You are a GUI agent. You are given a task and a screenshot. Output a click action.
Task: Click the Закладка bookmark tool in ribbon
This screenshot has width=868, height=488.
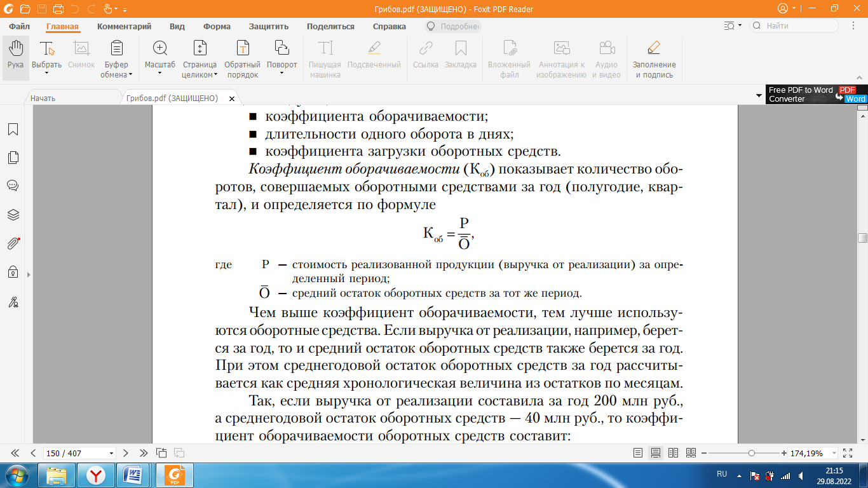[x=461, y=55]
